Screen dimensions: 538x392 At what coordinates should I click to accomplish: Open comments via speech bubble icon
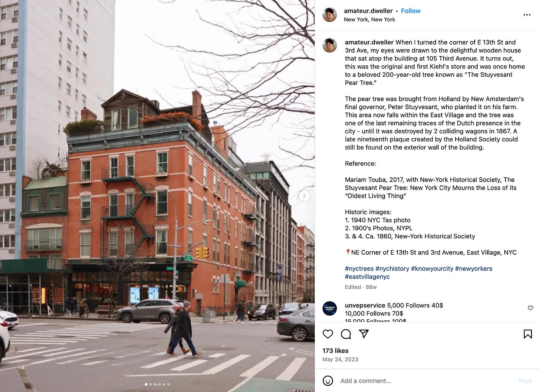click(x=346, y=334)
